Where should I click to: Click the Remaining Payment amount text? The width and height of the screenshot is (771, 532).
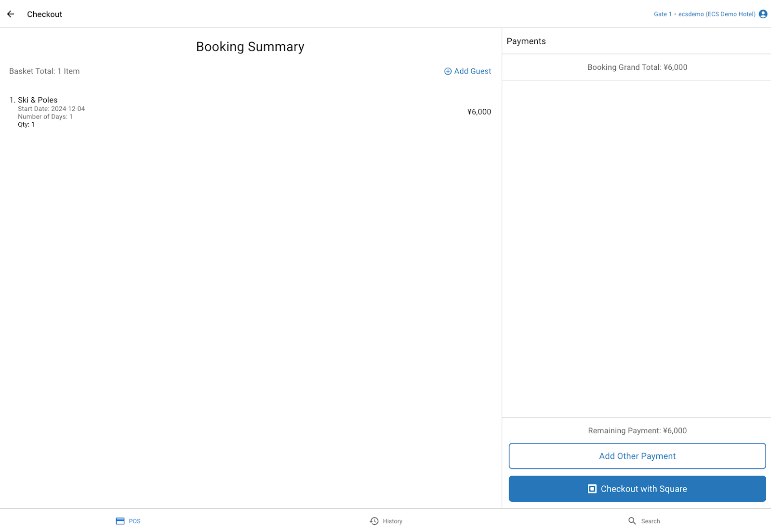(x=637, y=431)
